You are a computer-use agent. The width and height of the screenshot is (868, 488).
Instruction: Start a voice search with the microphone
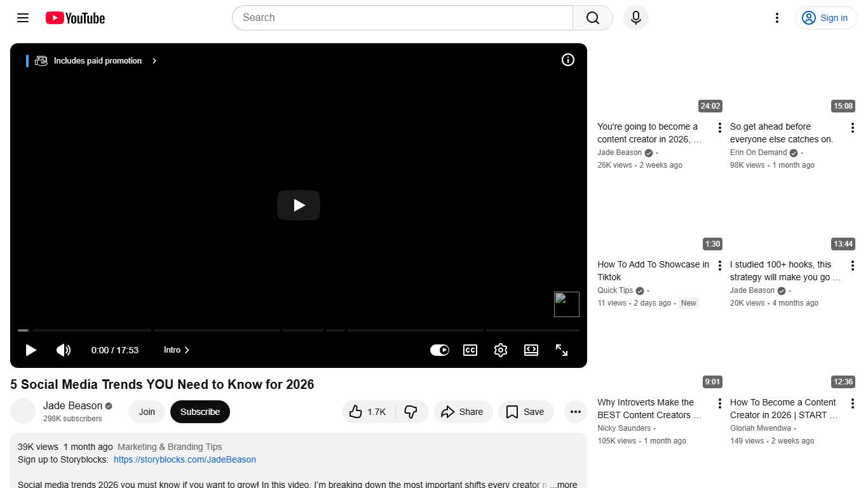tap(635, 18)
